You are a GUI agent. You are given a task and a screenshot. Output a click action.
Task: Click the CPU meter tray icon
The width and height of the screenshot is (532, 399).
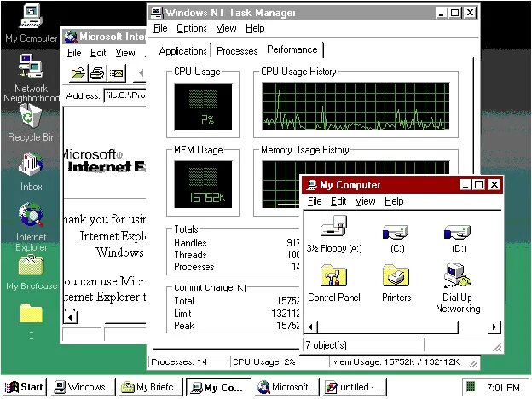point(471,386)
